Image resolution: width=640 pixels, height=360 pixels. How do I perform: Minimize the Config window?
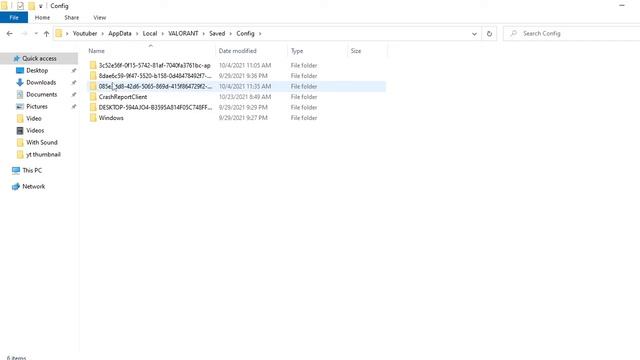point(622,6)
